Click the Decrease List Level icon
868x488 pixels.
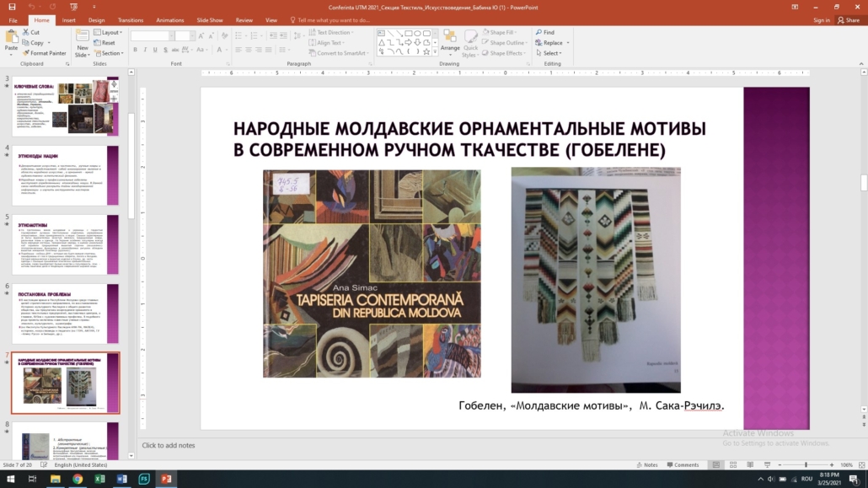pyautogui.click(x=273, y=36)
